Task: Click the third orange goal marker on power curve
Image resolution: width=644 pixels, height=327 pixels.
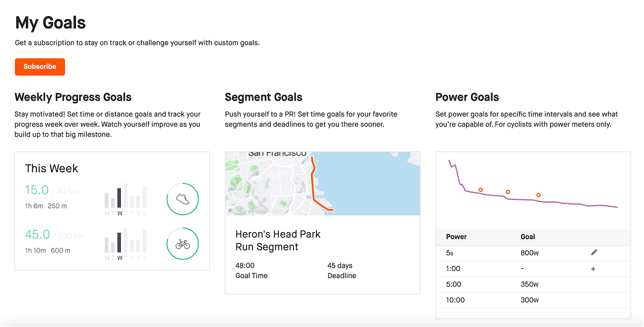Action: [538, 195]
